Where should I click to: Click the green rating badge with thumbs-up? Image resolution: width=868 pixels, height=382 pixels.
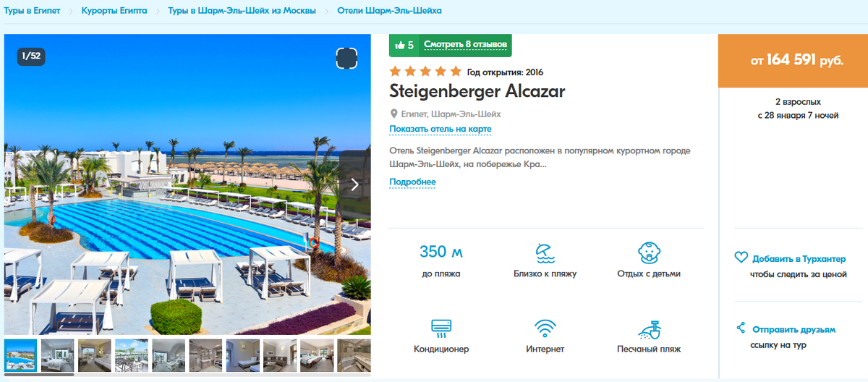point(404,45)
